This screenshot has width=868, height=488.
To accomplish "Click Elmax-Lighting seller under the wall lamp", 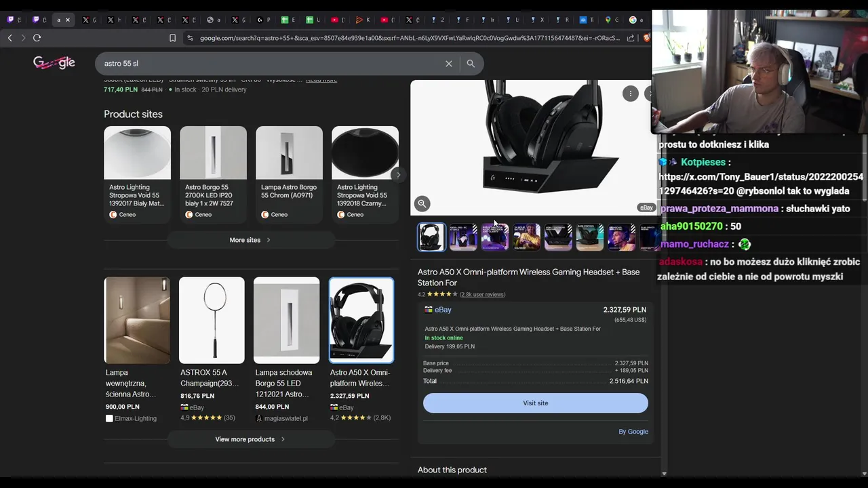I will point(136,418).
